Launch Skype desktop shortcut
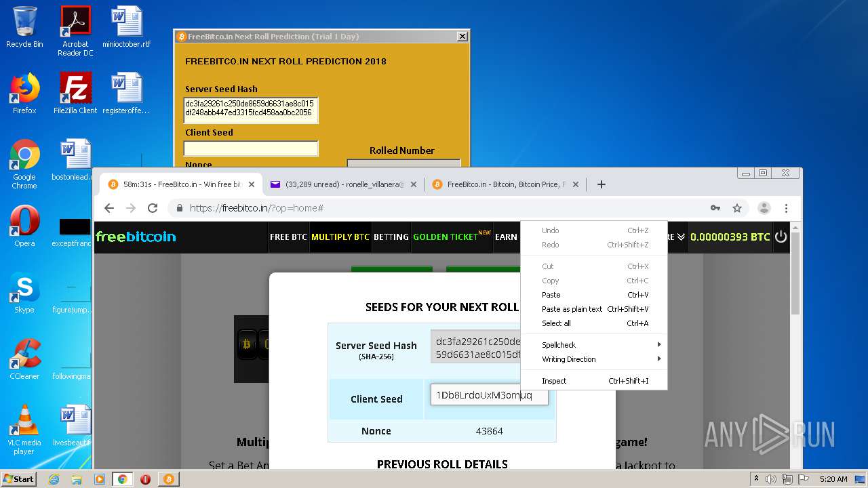868x488 pixels. [x=24, y=293]
